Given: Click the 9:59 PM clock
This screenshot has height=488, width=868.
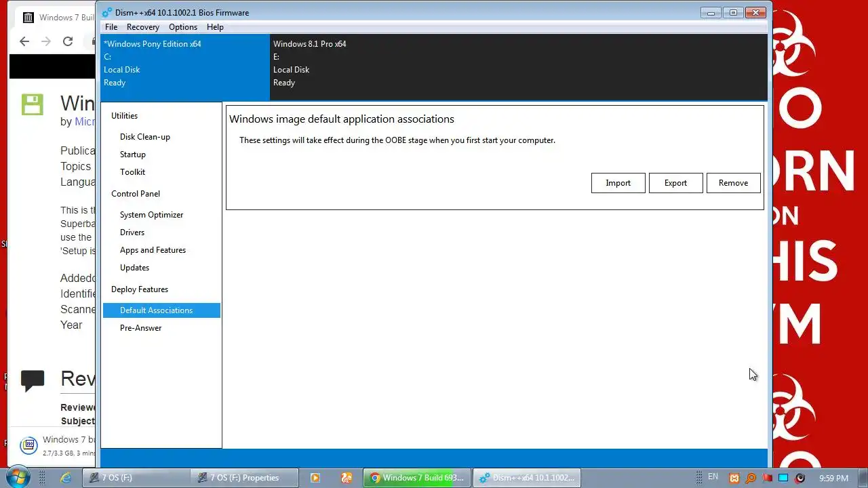Looking at the screenshot, I should coord(833,478).
